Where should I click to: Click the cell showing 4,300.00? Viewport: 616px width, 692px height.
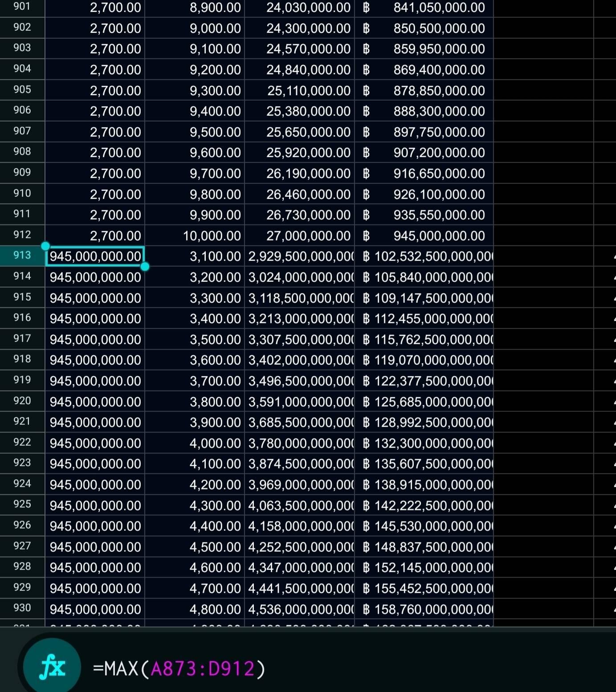tap(195, 505)
